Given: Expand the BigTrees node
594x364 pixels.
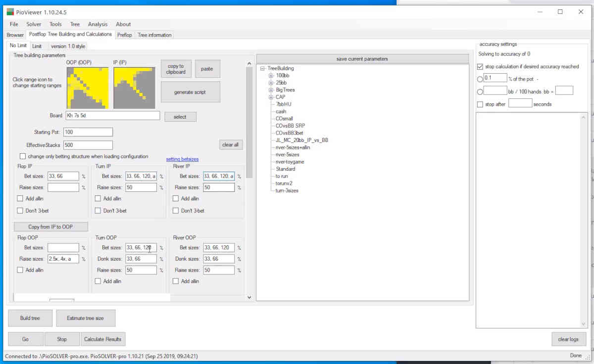Looking at the screenshot, I should 271,90.
